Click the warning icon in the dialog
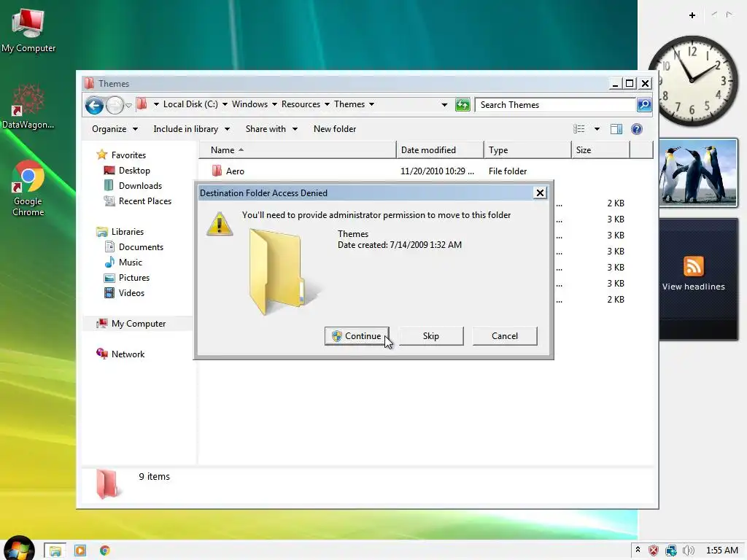 pos(220,225)
